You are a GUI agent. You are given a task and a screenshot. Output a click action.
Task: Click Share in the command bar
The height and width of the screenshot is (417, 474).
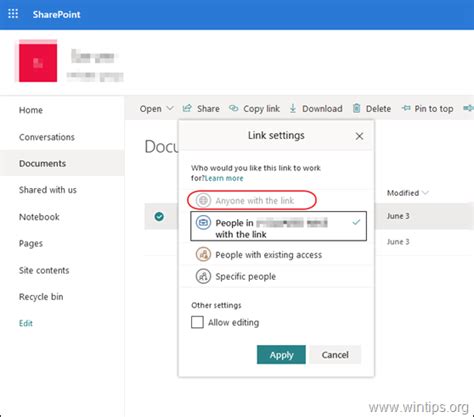click(201, 108)
